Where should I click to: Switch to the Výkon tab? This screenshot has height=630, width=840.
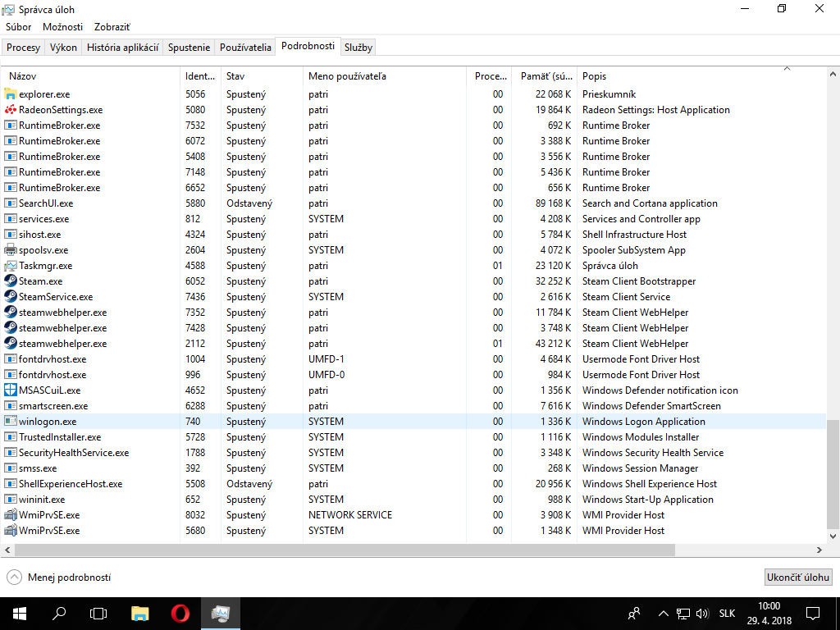tap(63, 47)
